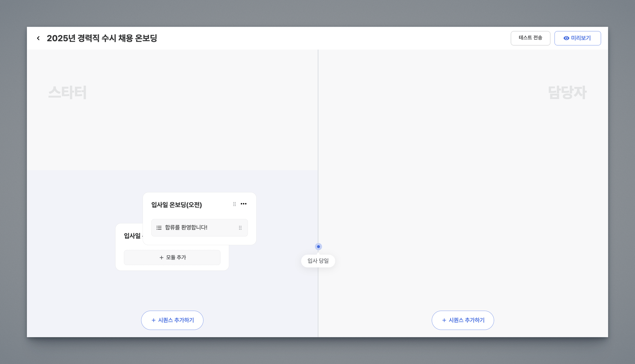Add a module with 모듈 추가

(172, 258)
